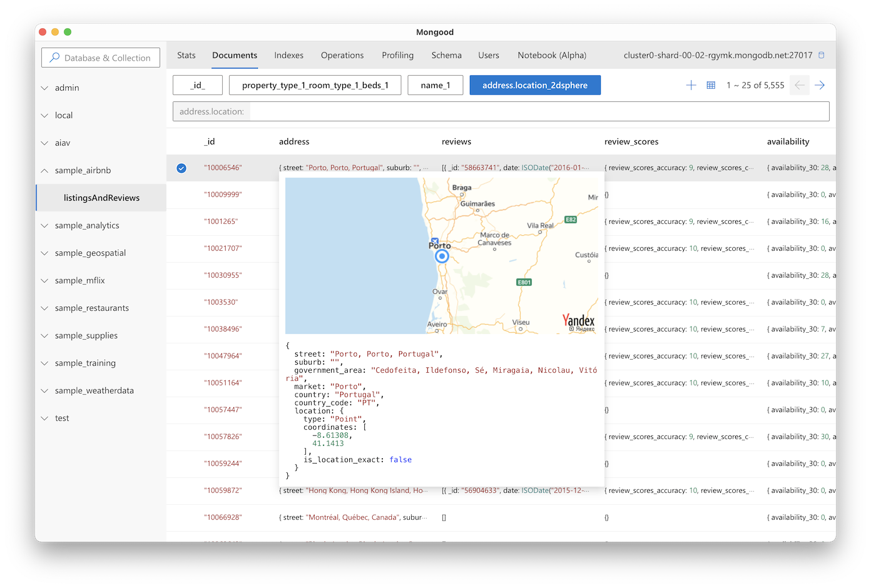Click the availability column header

coord(788,141)
